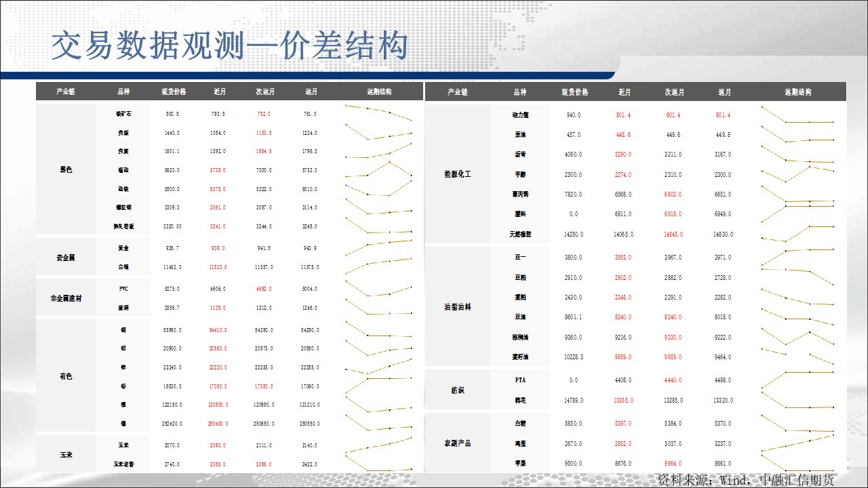Image resolution: width=868 pixels, height=488 pixels.
Task: Click the 黑色 sector category cell
Action: [x=66, y=169]
